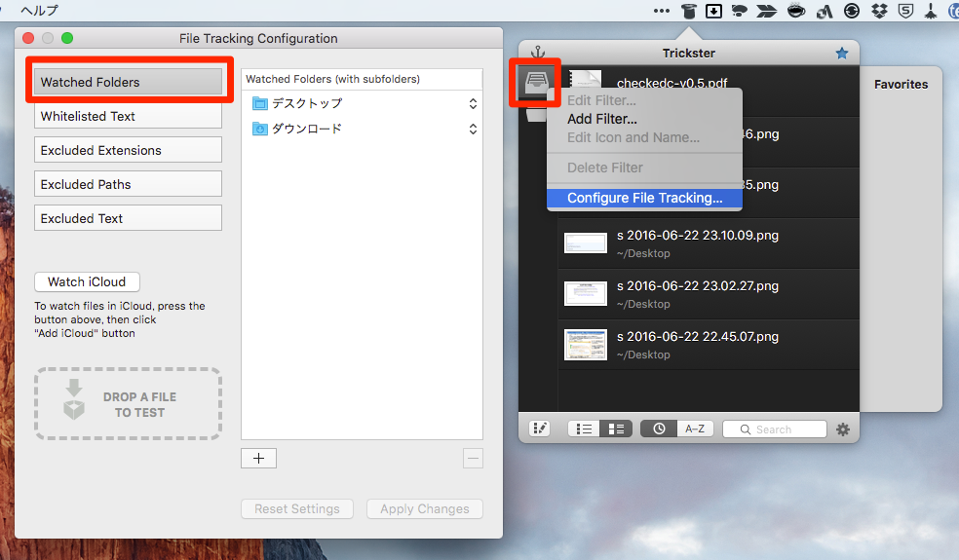Click the Watch iCloud button
959x560 pixels.
pyautogui.click(x=87, y=281)
